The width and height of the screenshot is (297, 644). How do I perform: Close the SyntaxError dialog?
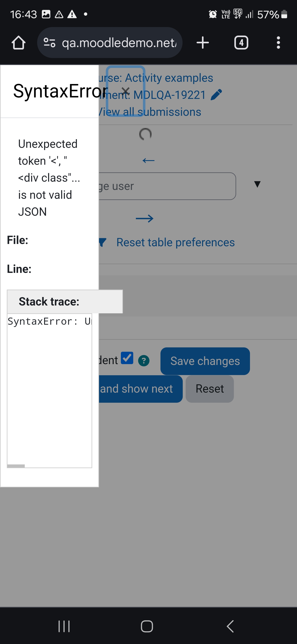(126, 91)
